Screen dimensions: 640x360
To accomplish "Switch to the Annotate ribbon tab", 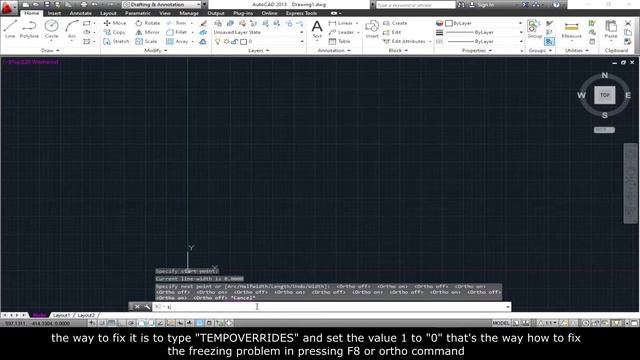I will (80, 13).
